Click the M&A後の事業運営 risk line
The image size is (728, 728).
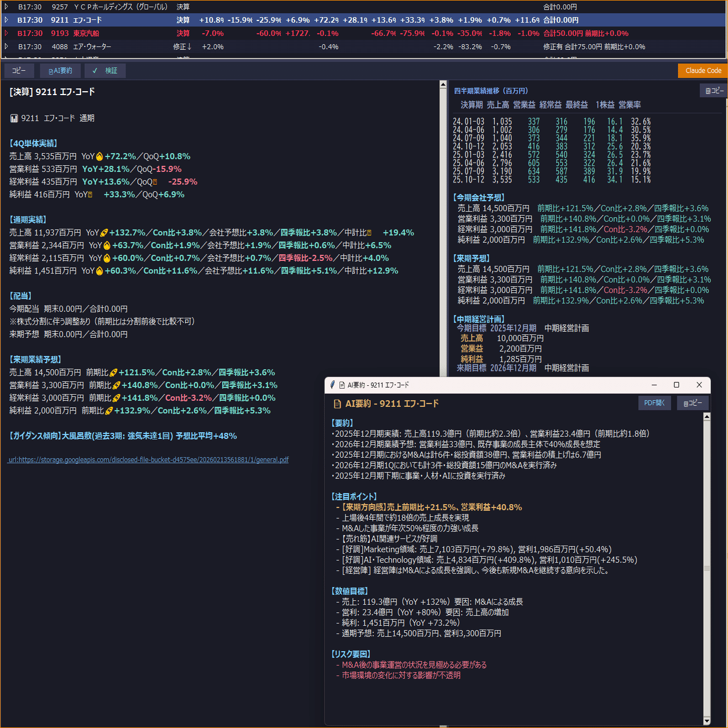point(411,664)
